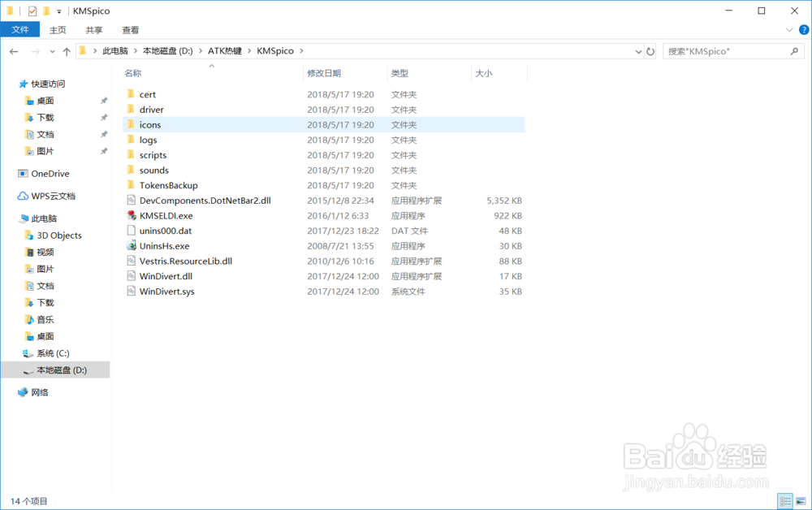Click the search magnifier icon
Image resolution: width=812 pixels, height=510 pixels.
[794, 51]
